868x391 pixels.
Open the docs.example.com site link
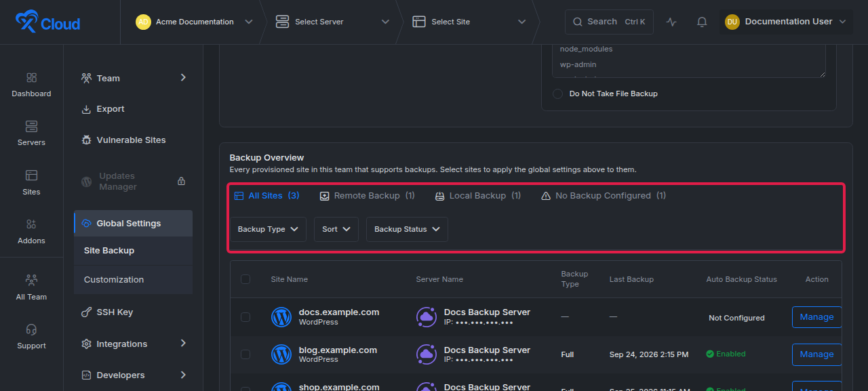[x=339, y=312]
